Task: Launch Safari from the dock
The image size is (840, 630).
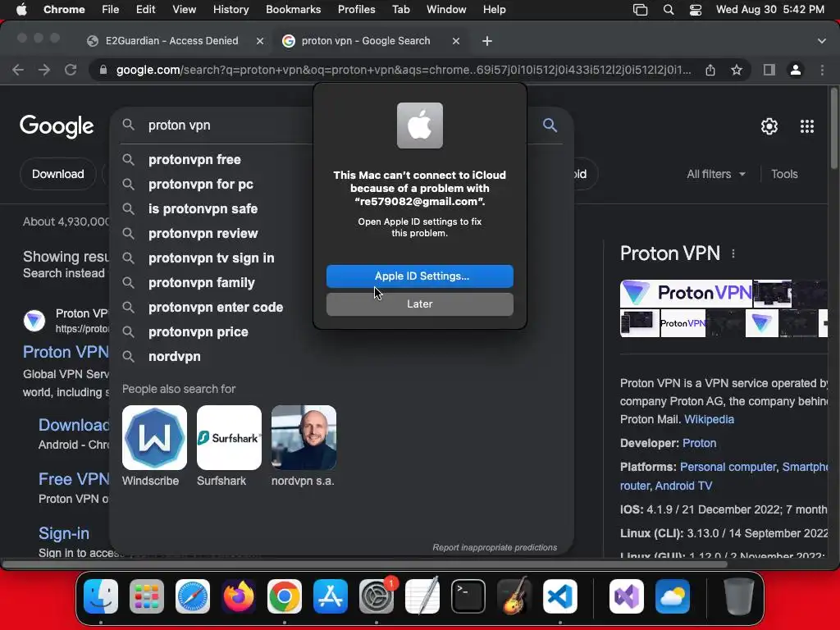Action: pos(192,596)
